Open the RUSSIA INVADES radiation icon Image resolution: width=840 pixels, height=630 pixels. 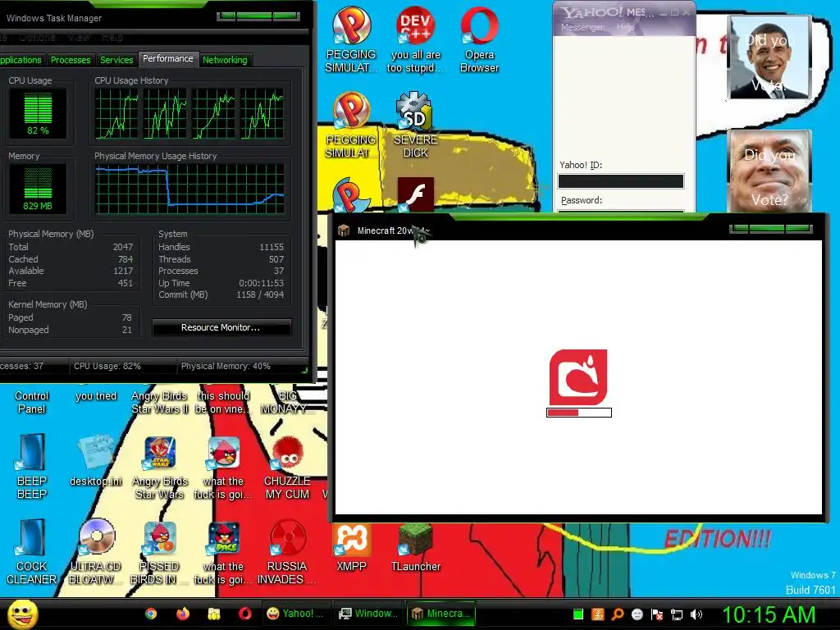tap(288, 538)
